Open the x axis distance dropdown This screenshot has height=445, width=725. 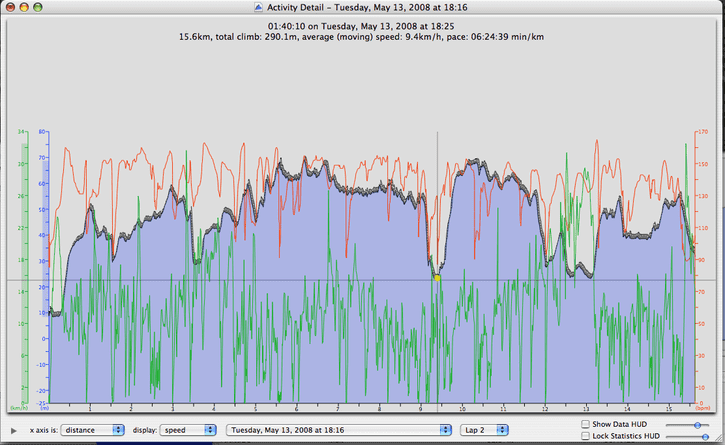[92, 430]
